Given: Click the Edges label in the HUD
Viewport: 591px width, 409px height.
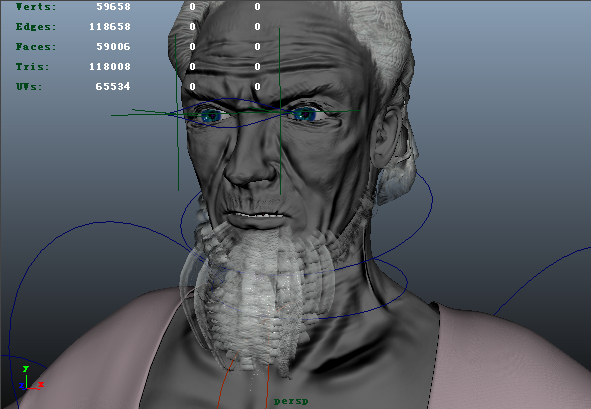Looking at the screenshot, I should 36,27.
